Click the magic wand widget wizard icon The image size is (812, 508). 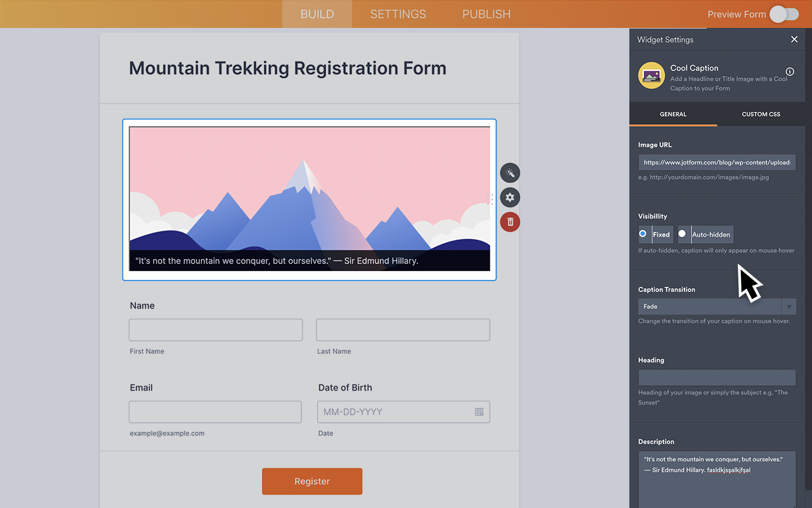[510, 173]
